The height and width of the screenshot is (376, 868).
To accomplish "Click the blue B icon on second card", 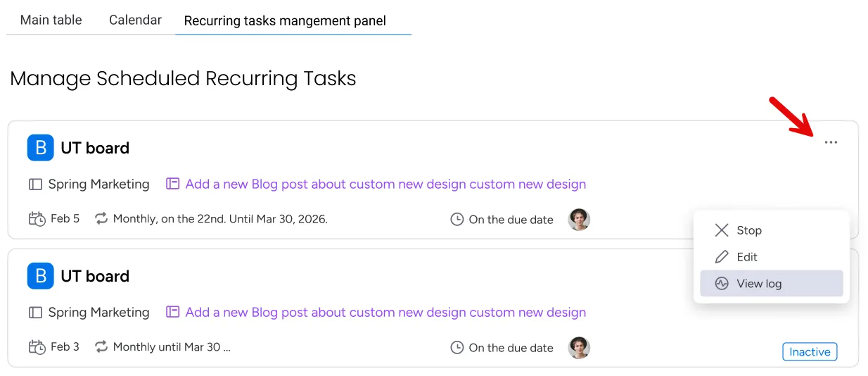I will pos(41,276).
